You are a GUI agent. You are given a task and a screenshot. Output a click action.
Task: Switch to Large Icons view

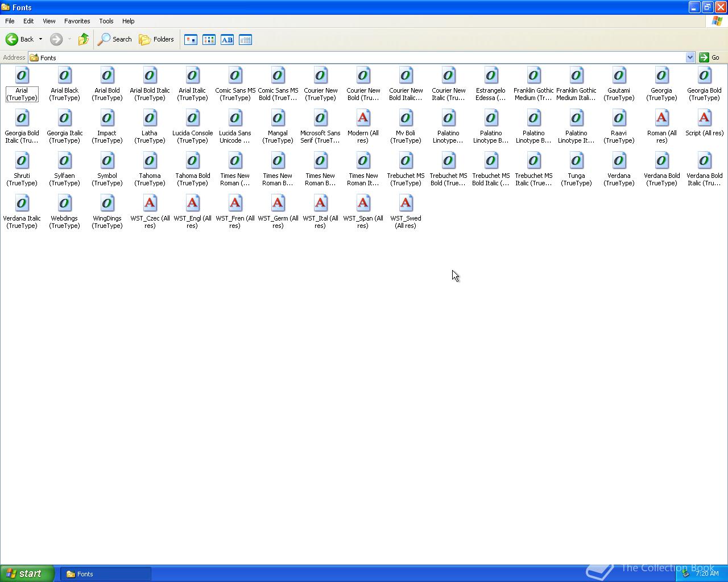tap(191, 40)
